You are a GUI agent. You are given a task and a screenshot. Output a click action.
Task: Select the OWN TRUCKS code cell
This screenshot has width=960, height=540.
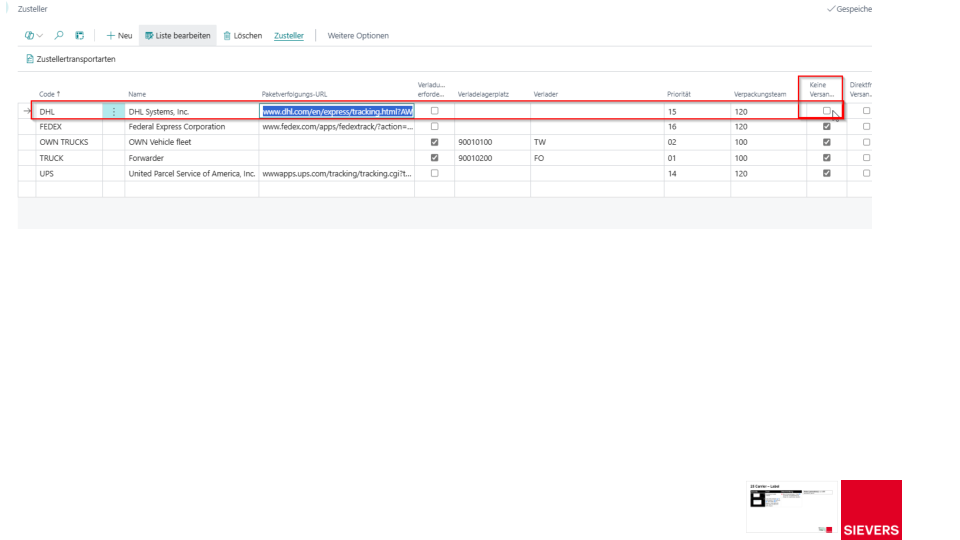pyautogui.click(x=69, y=142)
